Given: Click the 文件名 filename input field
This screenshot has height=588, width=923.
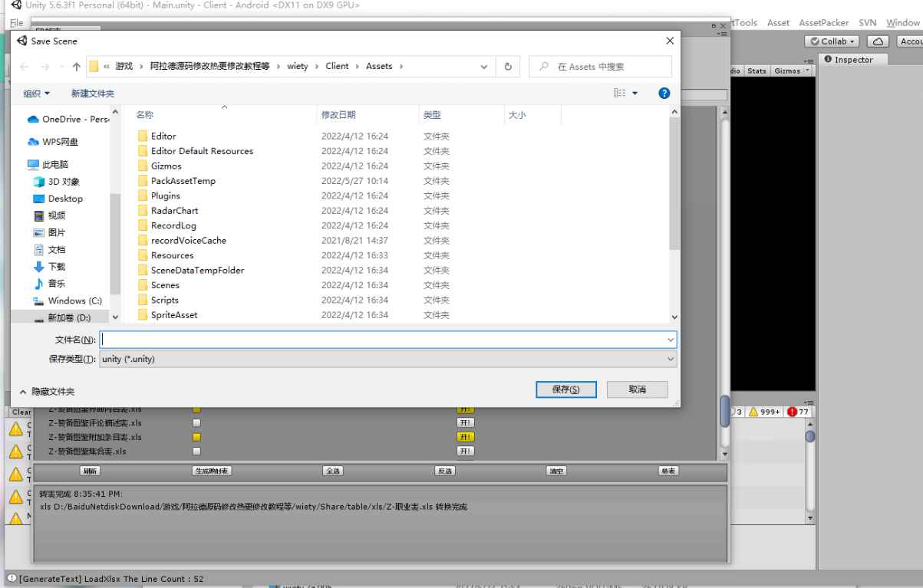Looking at the screenshot, I should click(384, 339).
